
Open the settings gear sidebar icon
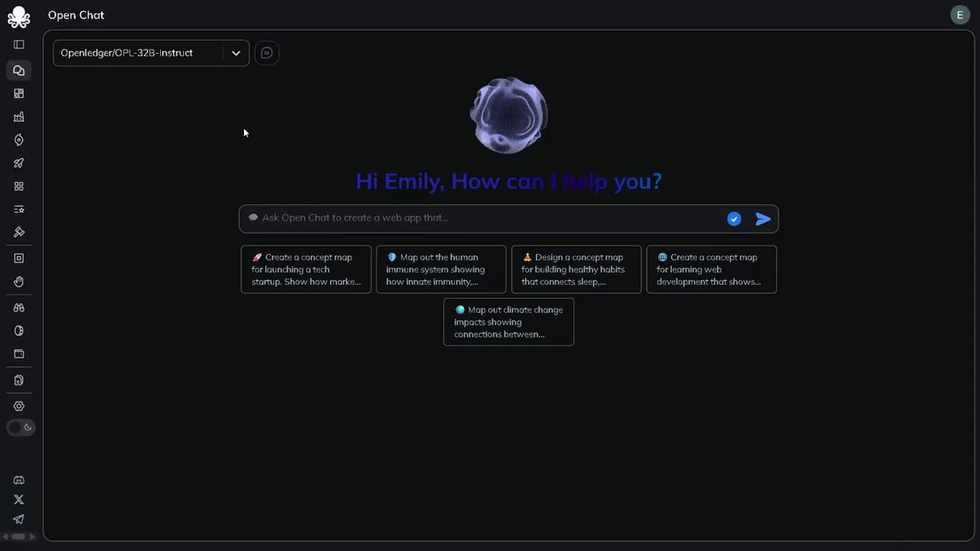[x=19, y=406]
